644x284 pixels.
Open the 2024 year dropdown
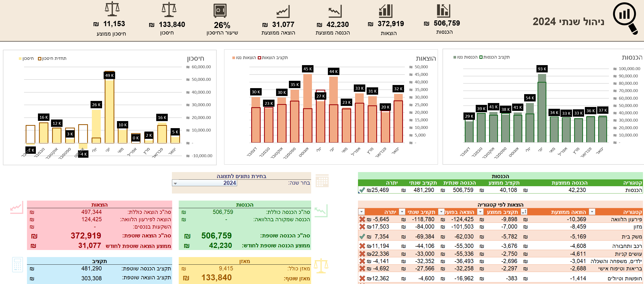point(175,183)
